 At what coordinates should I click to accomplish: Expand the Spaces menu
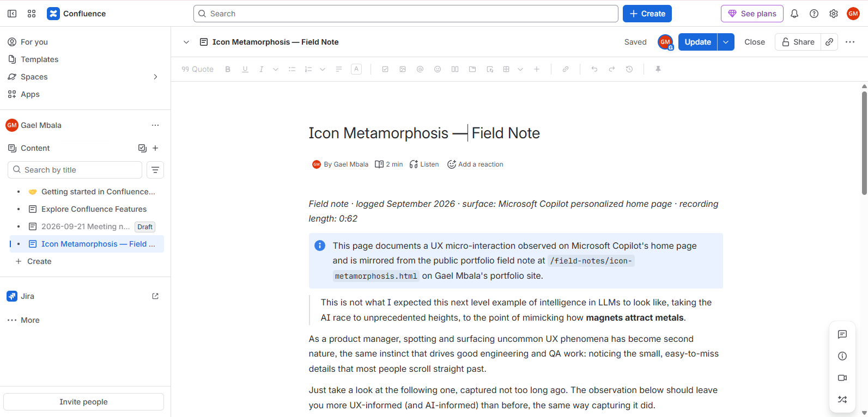(155, 77)
